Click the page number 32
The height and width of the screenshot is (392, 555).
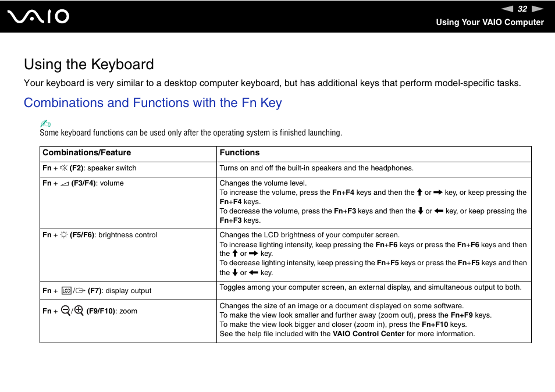522,9
